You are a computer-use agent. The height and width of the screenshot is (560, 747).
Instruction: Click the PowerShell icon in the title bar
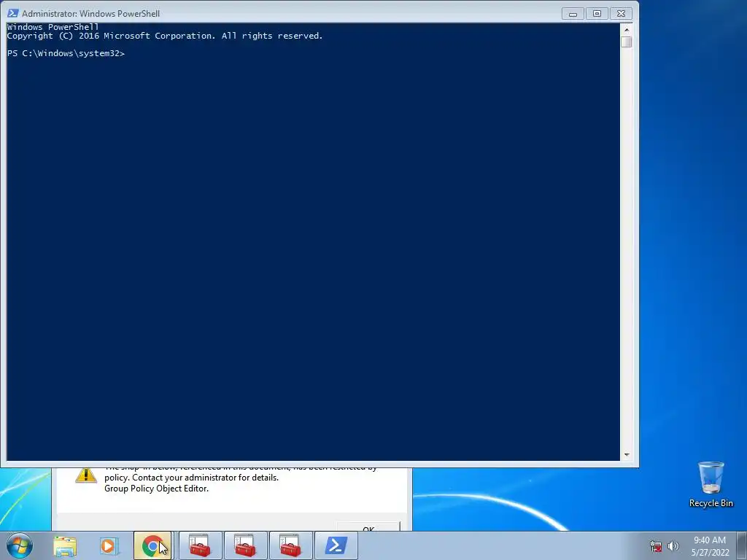pos(13,13)
